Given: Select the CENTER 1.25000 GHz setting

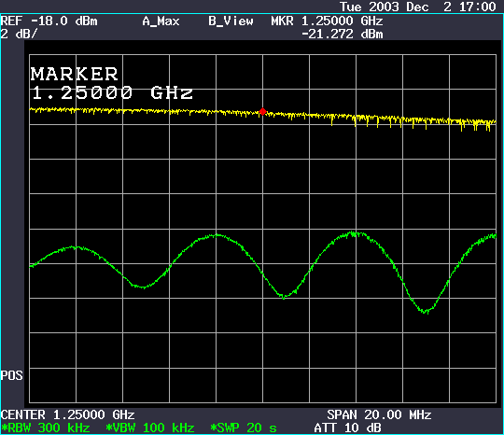Looking at the screenshot, I should click(67, 414).
